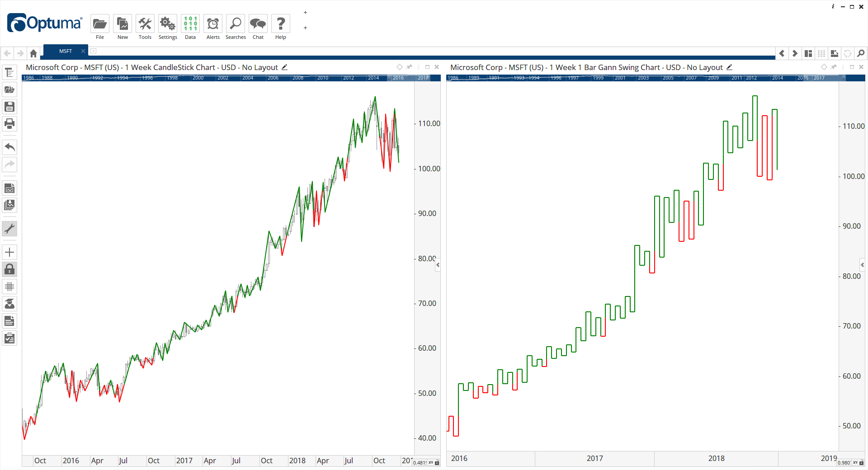The width and height of the screenshot is (868, 470).
Task: Click the Home icon beside MSFT tab
Action: 33,53
